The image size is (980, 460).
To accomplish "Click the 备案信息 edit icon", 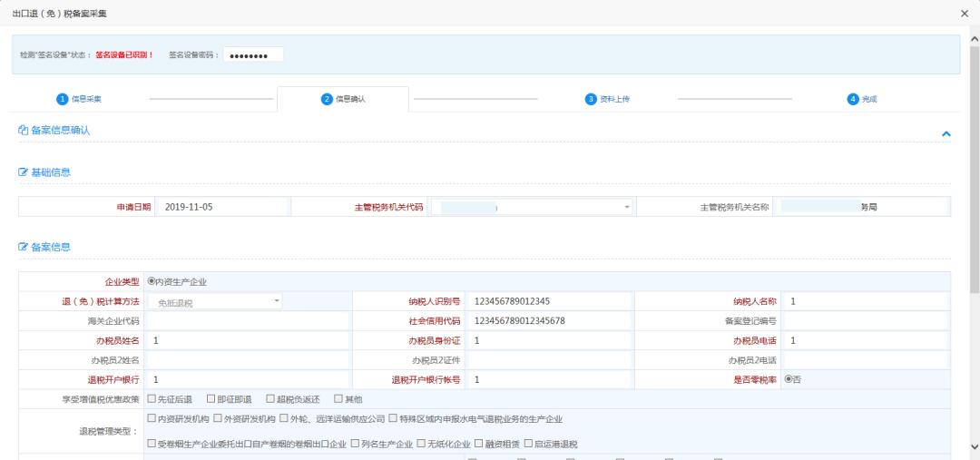I will [x=24, y=247].
